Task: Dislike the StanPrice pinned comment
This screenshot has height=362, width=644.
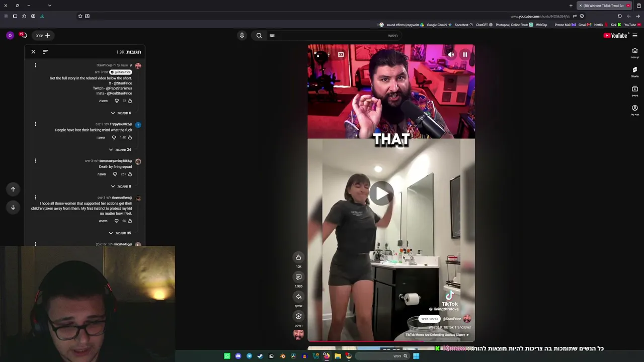Action: pyautogui.click(x=117, y=101)
